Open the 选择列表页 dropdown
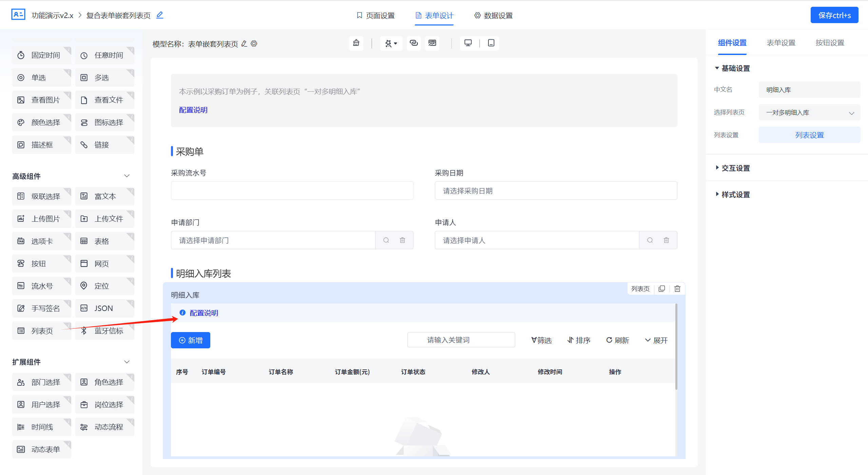 pos(809,112)
